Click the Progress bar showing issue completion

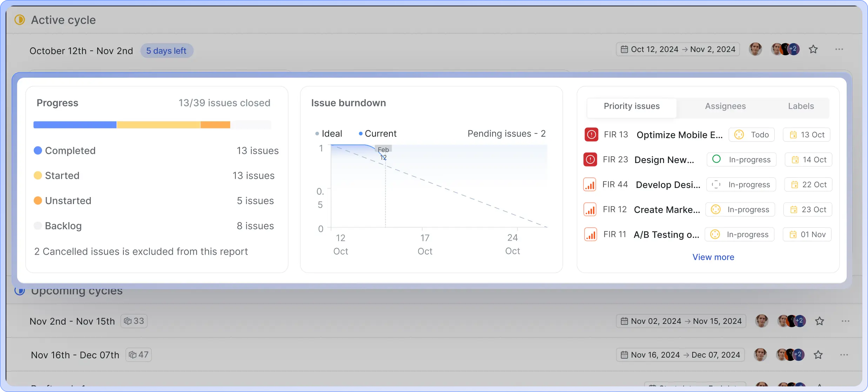pos(153,125)
